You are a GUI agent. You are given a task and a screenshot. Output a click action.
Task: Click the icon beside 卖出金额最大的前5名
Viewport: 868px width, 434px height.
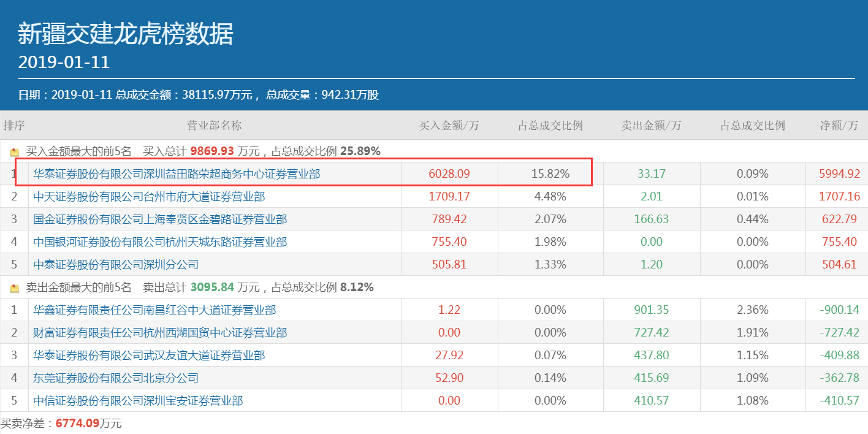(x=15, y=287)
